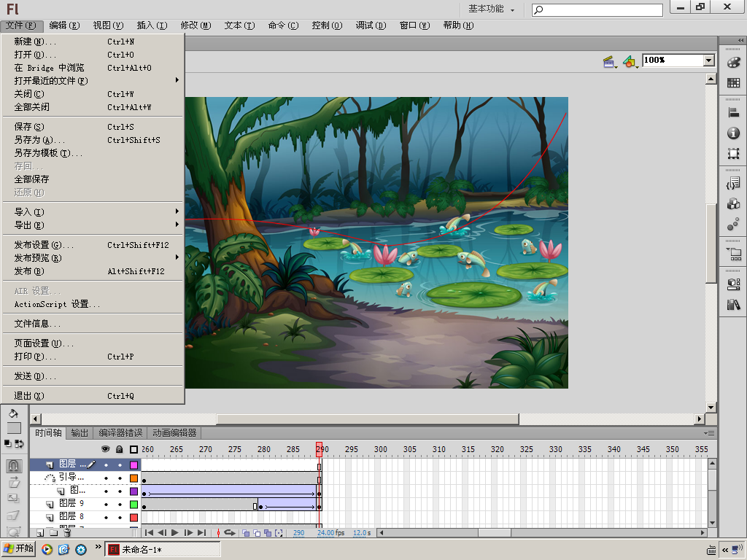Screen dimensions: 747x560
Task: Toggle loop playback in timeline
Action: (x=230, y=533)
